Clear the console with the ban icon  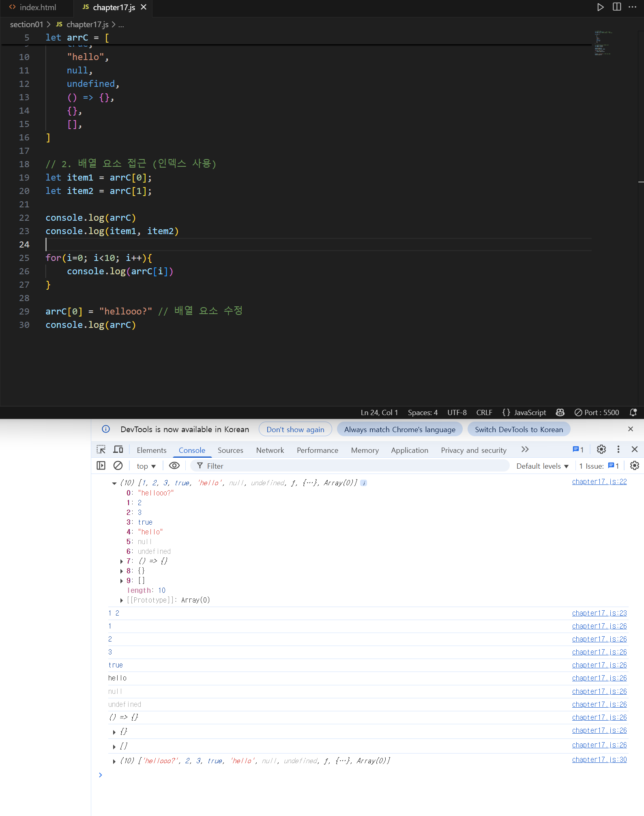(118, 465)
